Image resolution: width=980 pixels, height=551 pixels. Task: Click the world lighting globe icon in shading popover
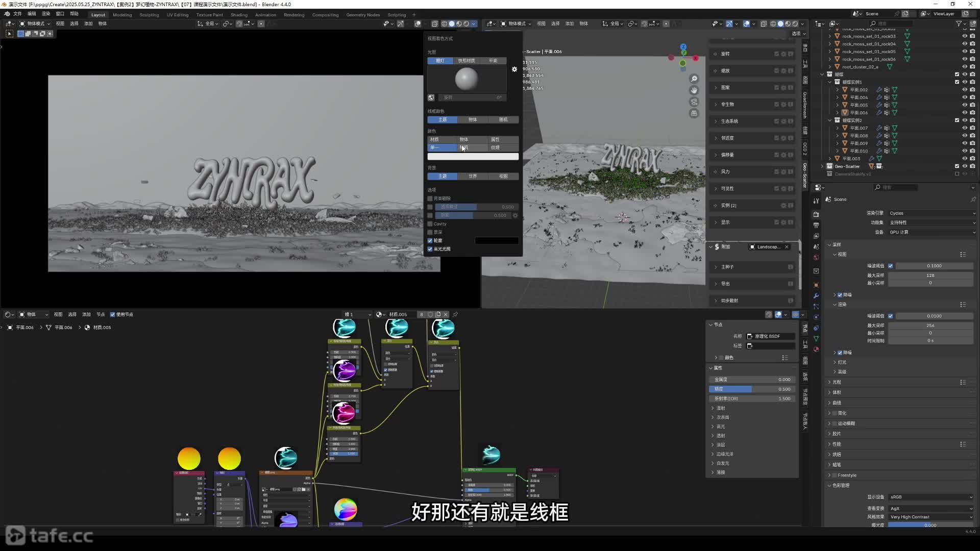click(431, 97)
